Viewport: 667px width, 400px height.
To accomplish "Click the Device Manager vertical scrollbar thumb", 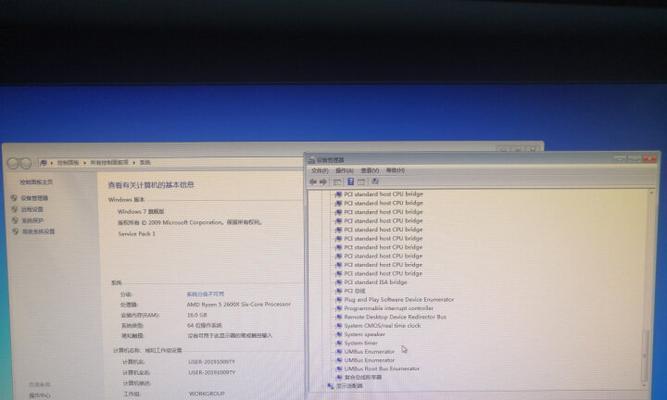I will (x=645, y=355).
